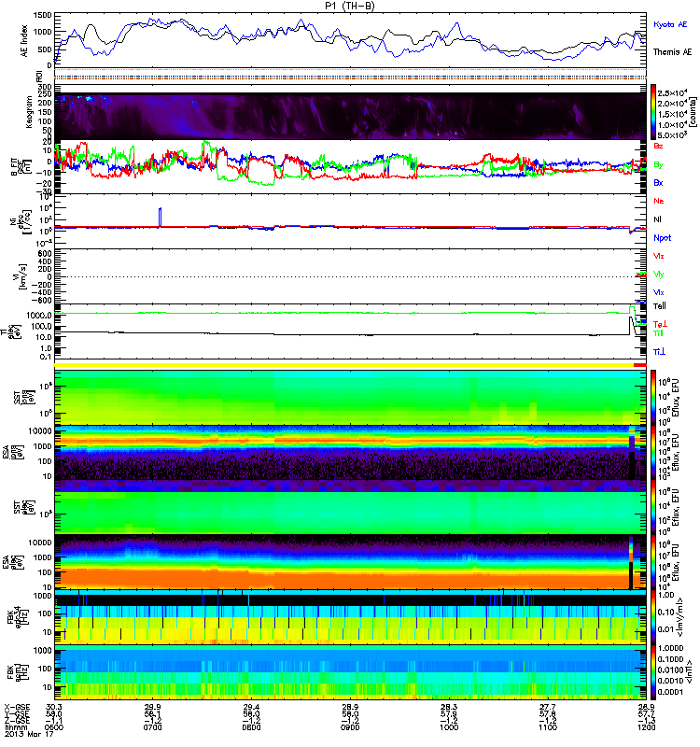Click the red Viz velocity legend label

click(x=659, y=256)
